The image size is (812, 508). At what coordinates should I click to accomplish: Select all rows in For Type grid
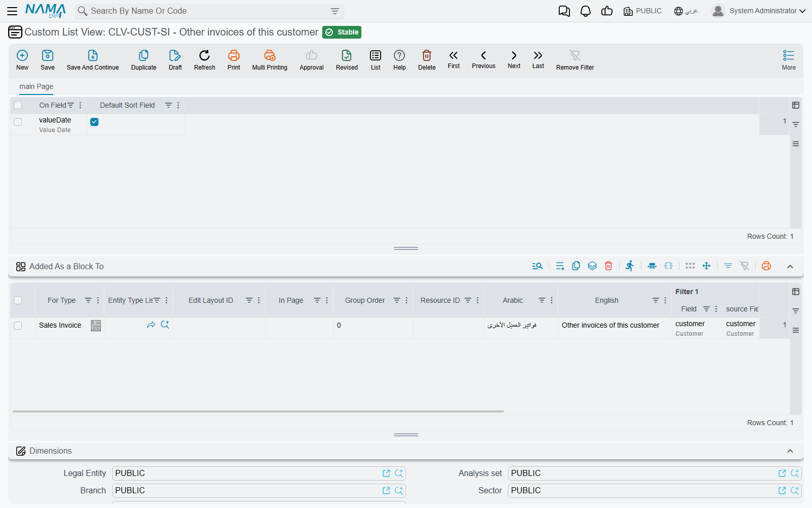[x=18, y=300]
